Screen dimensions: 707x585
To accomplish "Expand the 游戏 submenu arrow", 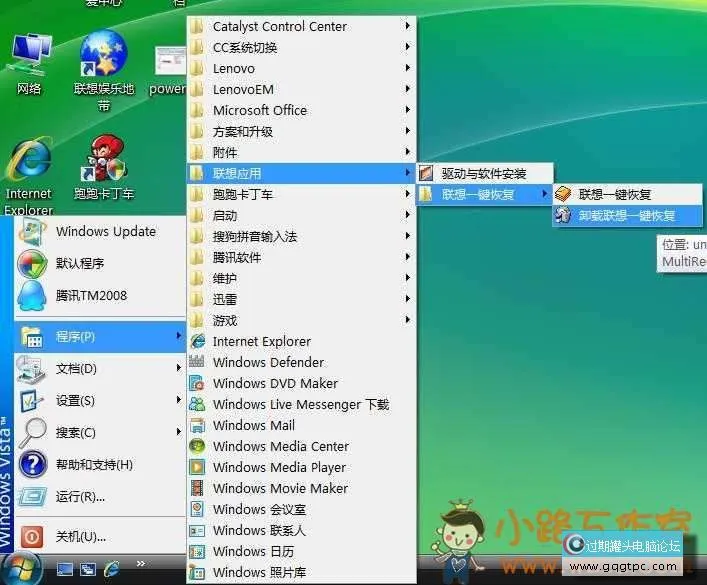I will pyautogui.click(x=407, y=320).
